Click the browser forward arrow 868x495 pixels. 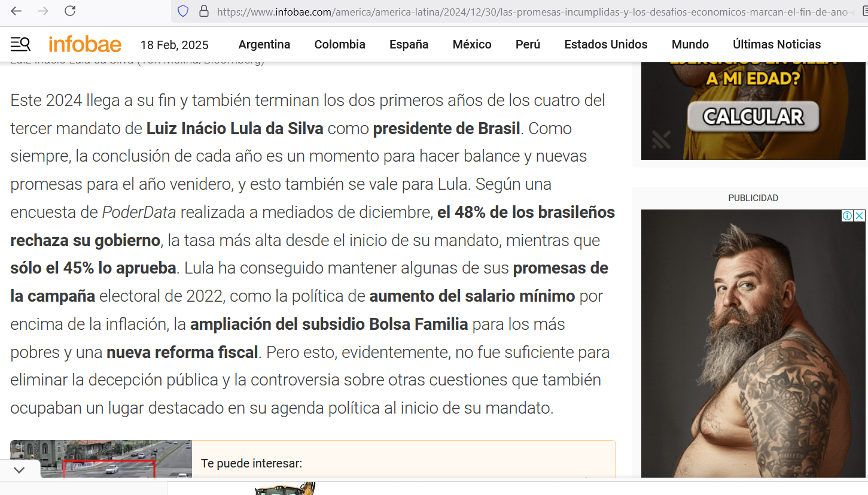[x=43, y=11]
